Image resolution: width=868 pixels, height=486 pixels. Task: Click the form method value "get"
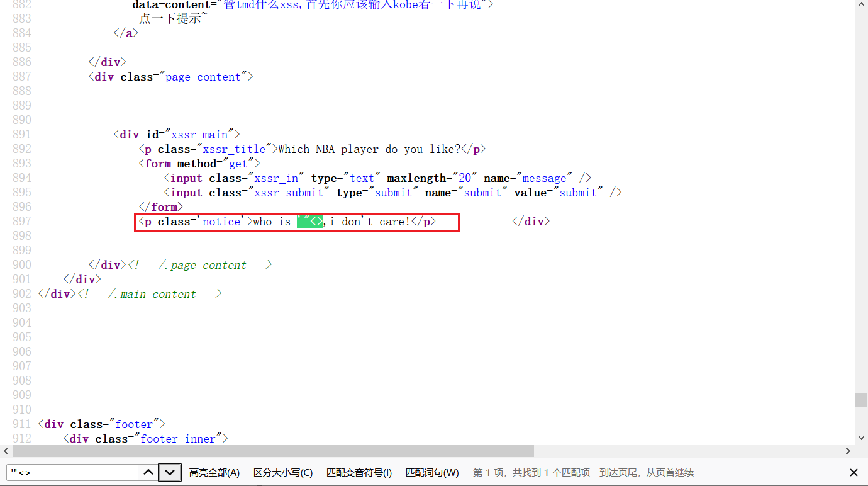238,164
